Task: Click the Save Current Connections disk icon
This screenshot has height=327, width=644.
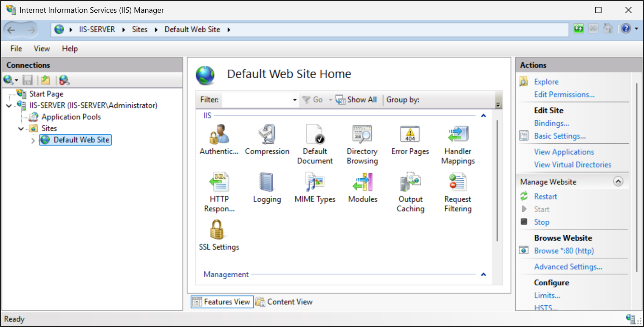Action: tap(28, 80)
